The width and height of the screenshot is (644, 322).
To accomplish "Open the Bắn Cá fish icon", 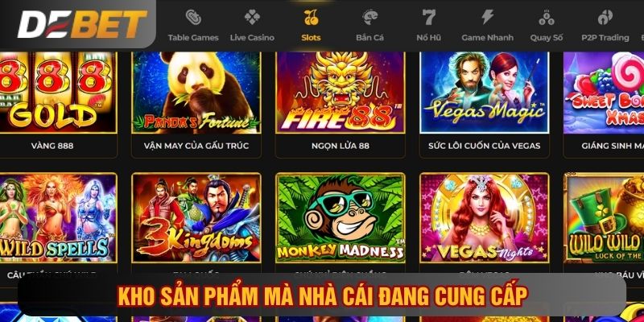I will coord(370,17).
